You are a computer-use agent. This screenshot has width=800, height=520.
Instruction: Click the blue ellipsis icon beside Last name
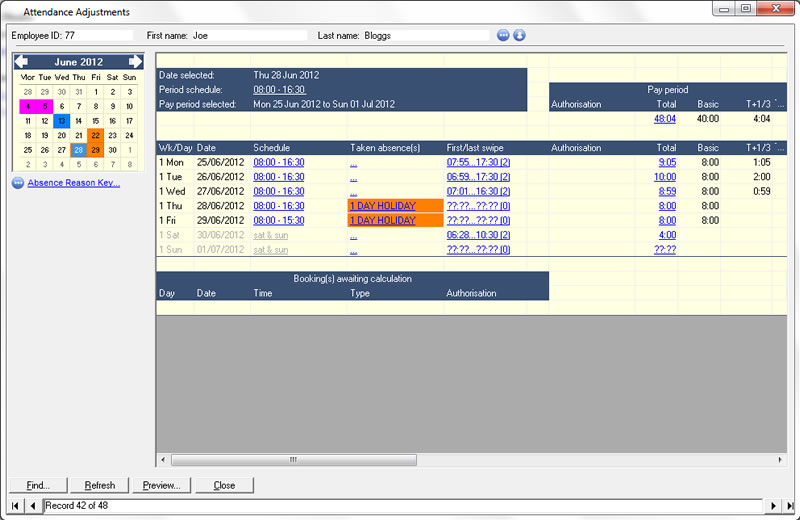click(503, 35)
